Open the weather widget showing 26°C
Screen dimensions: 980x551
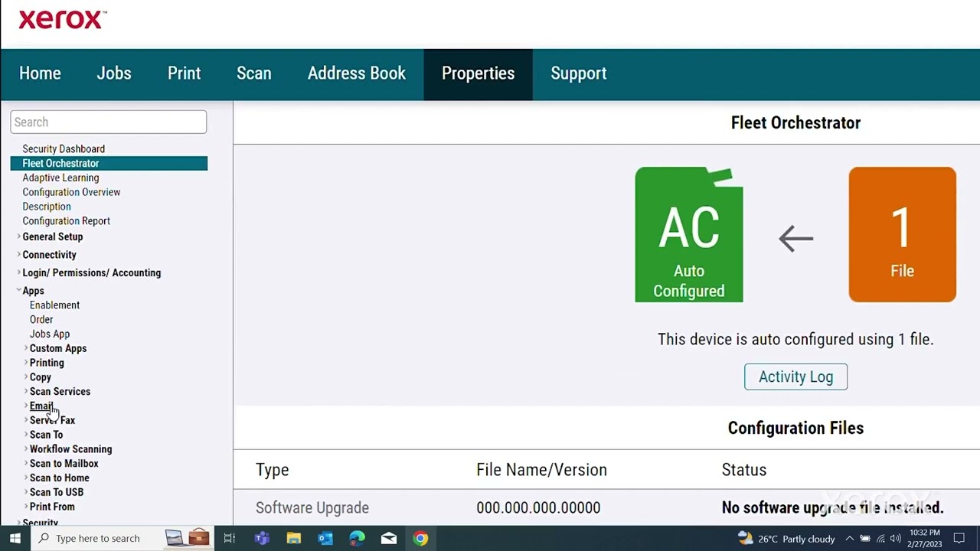(x=786, y=538)
